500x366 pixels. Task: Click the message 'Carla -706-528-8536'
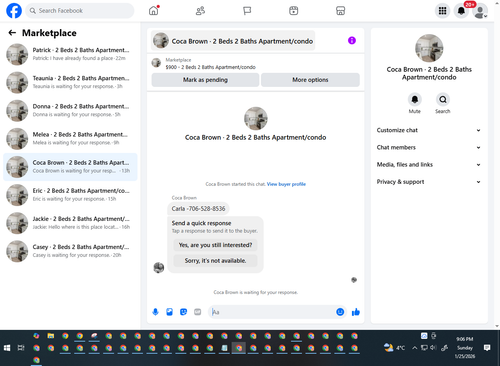coord(198,209)
